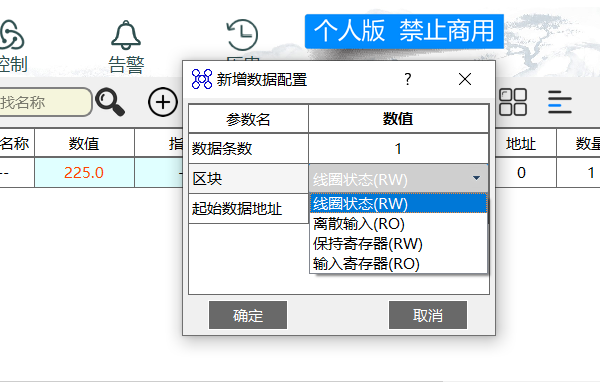Expand the 区块 dropdown arrow
This screenshot has height=382, width=600.
click(476, 178)
